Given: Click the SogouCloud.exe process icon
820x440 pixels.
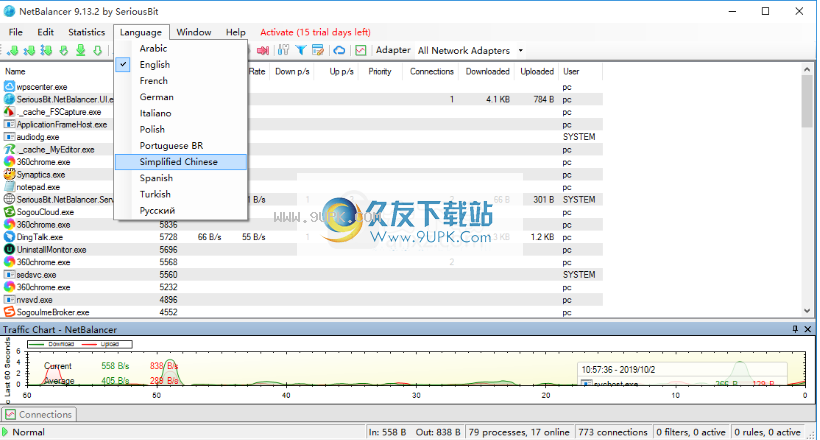Looking at the screenshot, I should [x=9, y=211].
